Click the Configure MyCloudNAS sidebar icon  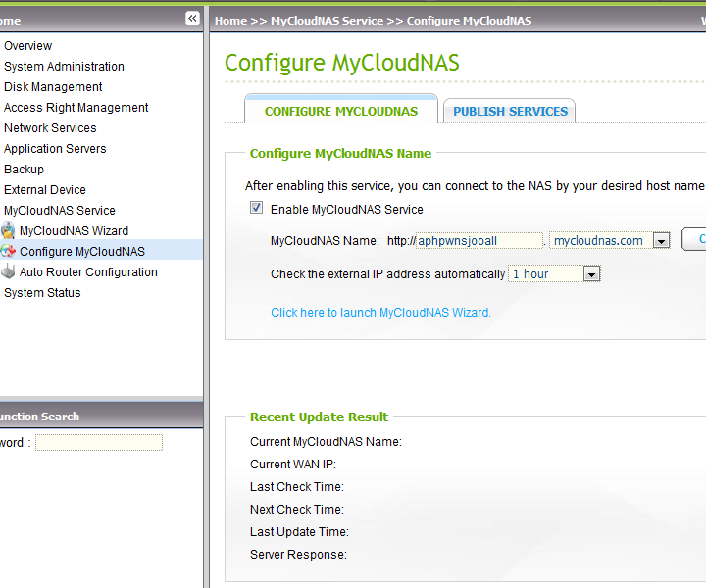point(8,252)
